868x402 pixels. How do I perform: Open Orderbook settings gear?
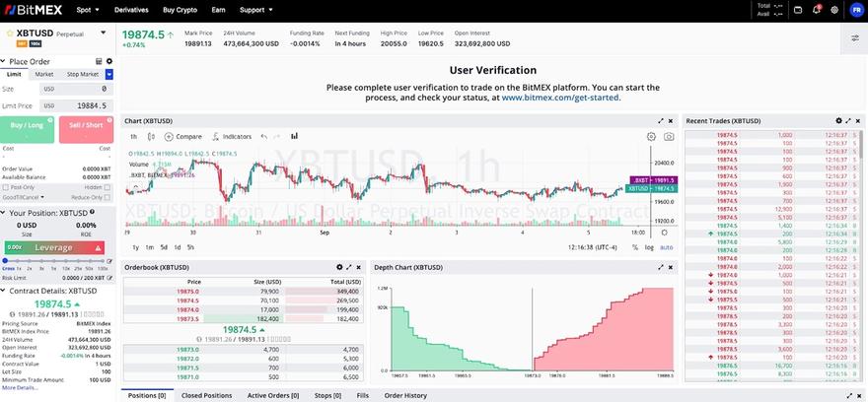[339, 267]
